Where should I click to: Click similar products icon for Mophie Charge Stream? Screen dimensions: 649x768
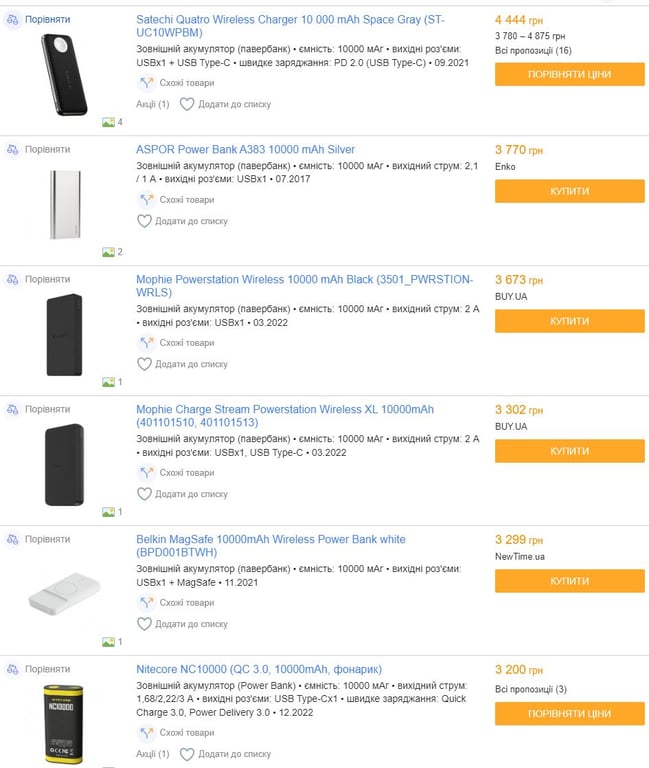[146, 473]
